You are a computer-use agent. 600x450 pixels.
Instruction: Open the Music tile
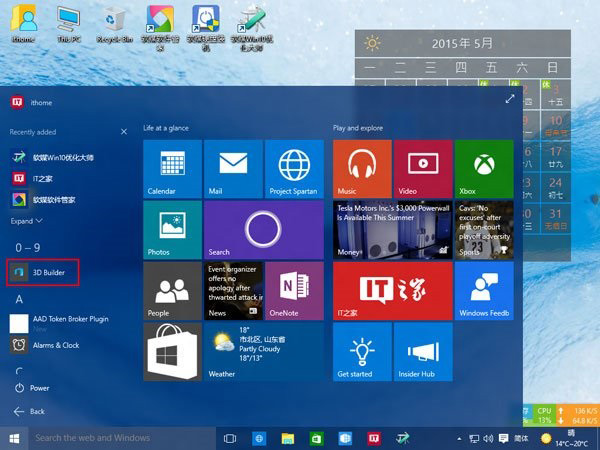point(361,168)
